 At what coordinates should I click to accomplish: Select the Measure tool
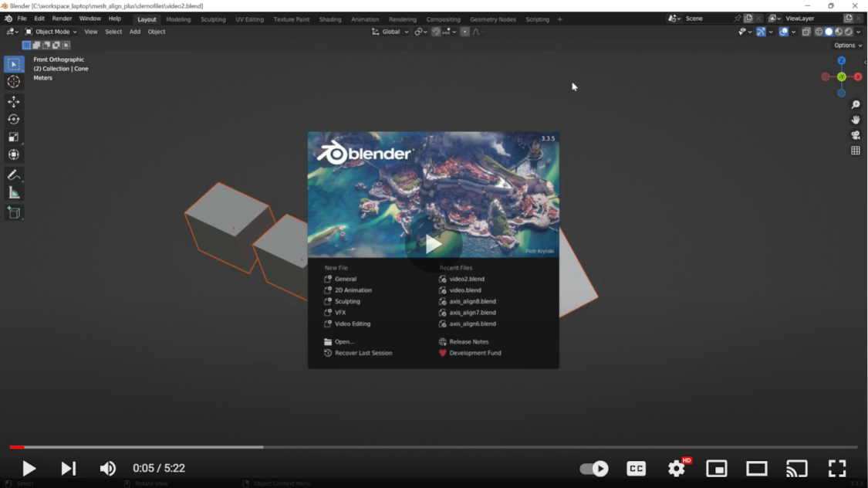coord(14,193)
